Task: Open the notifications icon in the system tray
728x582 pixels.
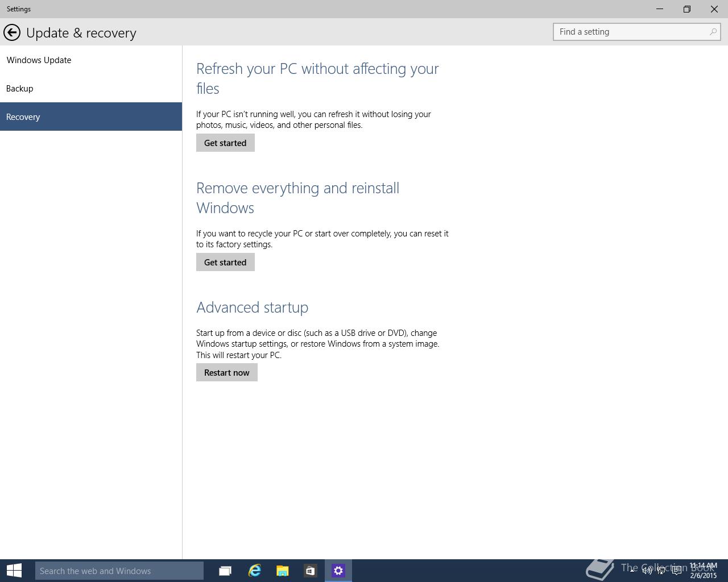Action: click(x=677, y=571)
